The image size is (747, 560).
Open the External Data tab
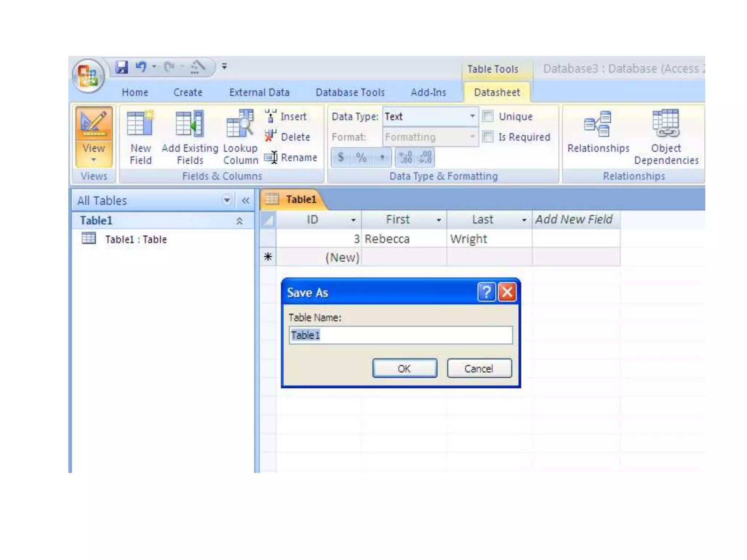(x=259, y=93)
